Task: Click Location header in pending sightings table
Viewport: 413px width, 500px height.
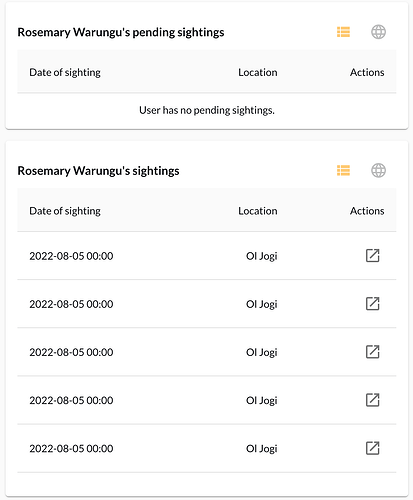Action: (x=258, y=72)
